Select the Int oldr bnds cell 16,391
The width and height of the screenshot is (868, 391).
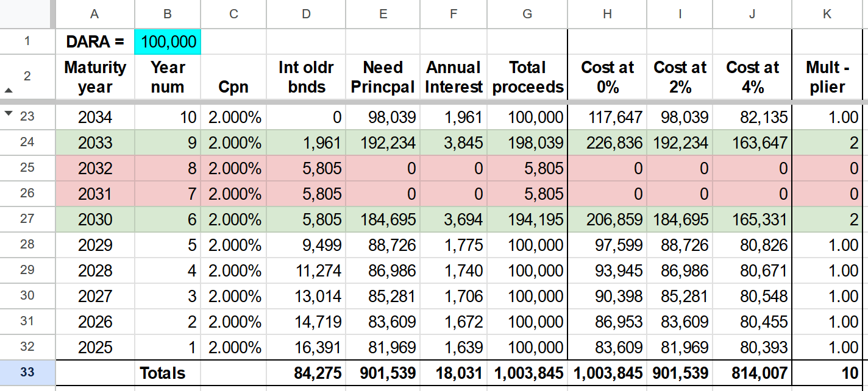[306, 347]
